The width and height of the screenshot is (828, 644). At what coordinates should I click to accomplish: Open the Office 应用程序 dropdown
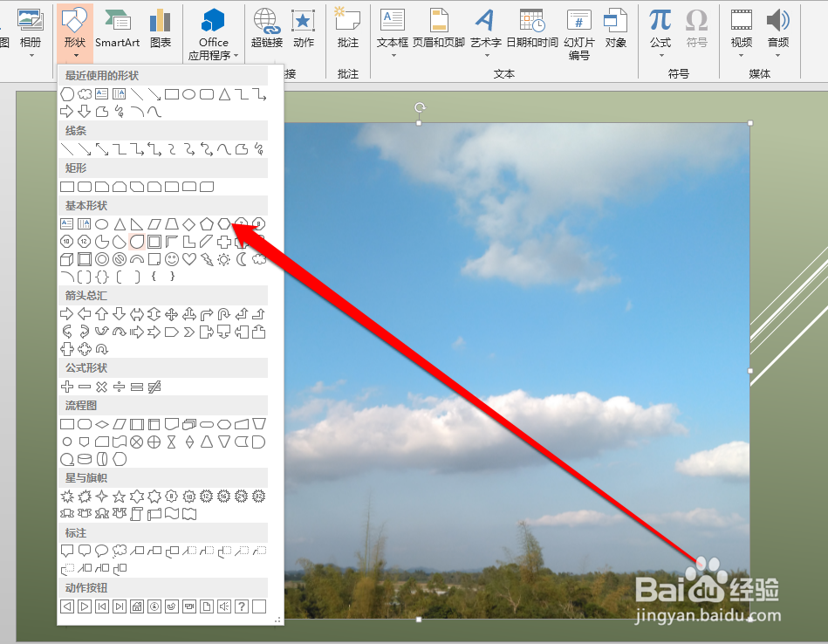pos(214,34)
